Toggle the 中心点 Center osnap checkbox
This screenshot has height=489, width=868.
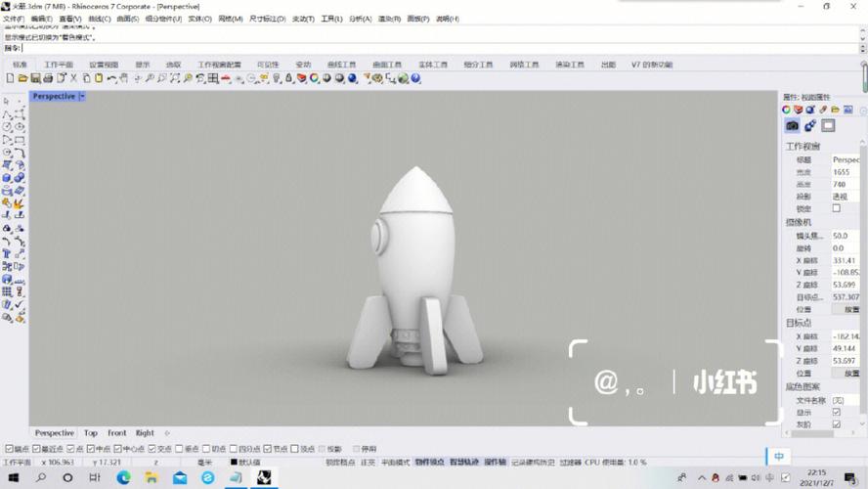[x=118, y=449]
